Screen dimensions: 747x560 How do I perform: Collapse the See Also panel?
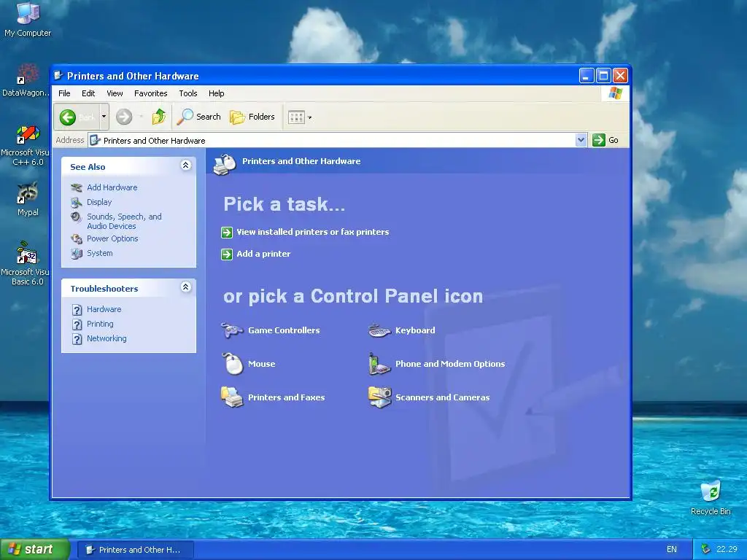(186, 166)
